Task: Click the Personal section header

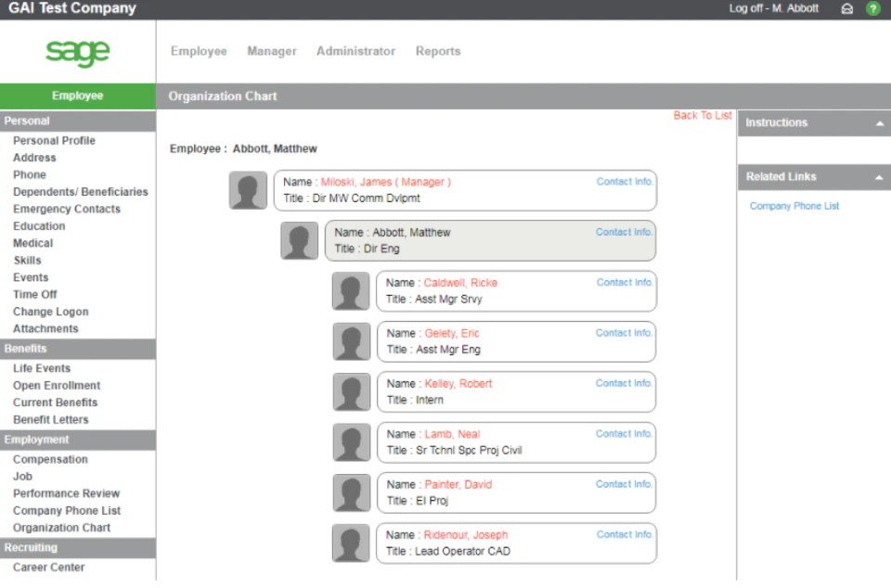Action: click(27, 121)
